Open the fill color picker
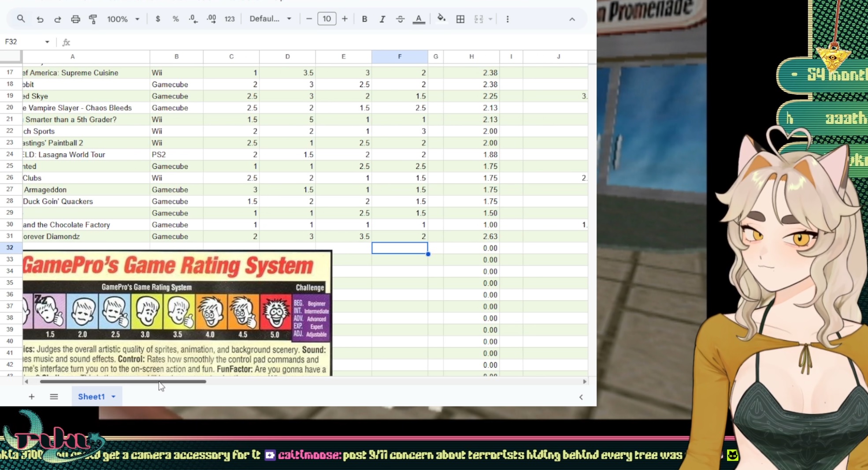Screen dimensions: 868x470 [x=441, y=19]
